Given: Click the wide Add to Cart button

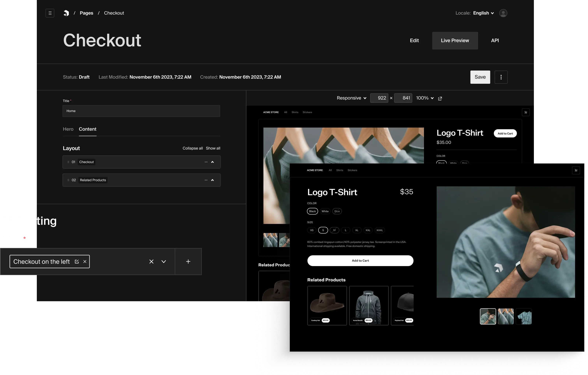Looking at the screenshot, I should tap(360, 261).
